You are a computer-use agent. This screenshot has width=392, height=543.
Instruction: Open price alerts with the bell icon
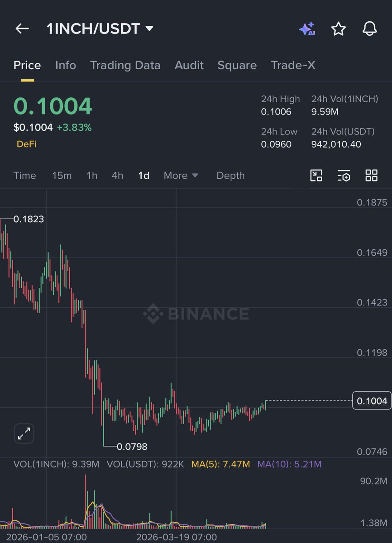click(369, 29)
